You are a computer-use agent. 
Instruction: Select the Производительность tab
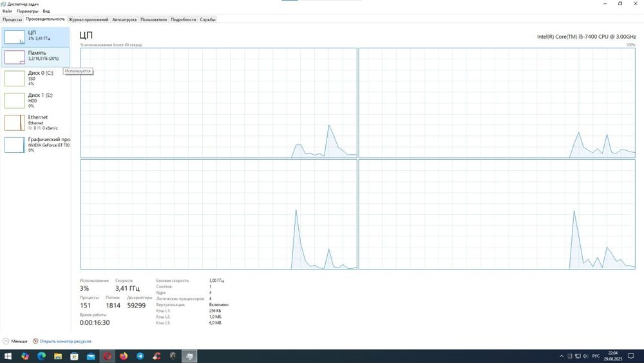45,19
